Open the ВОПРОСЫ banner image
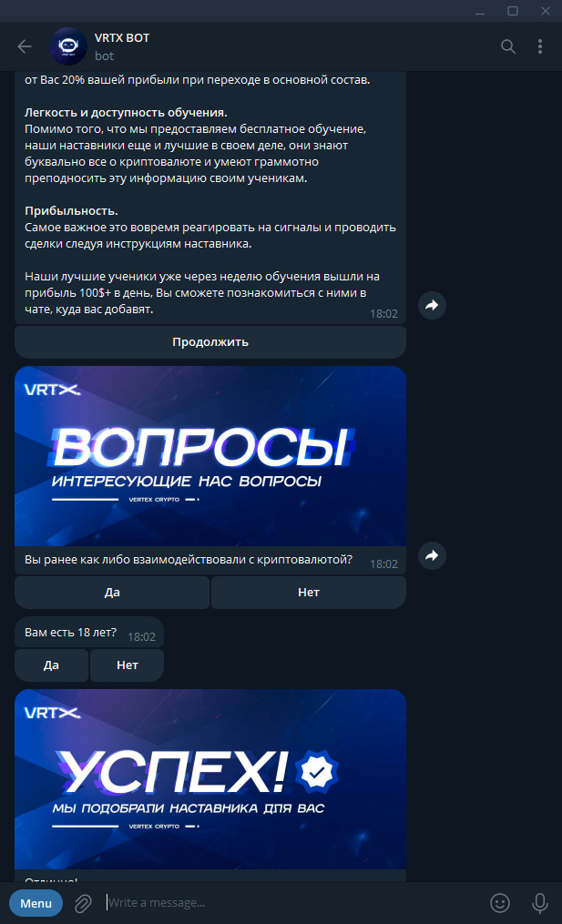 pyautogui.click(x=210, y=456)
